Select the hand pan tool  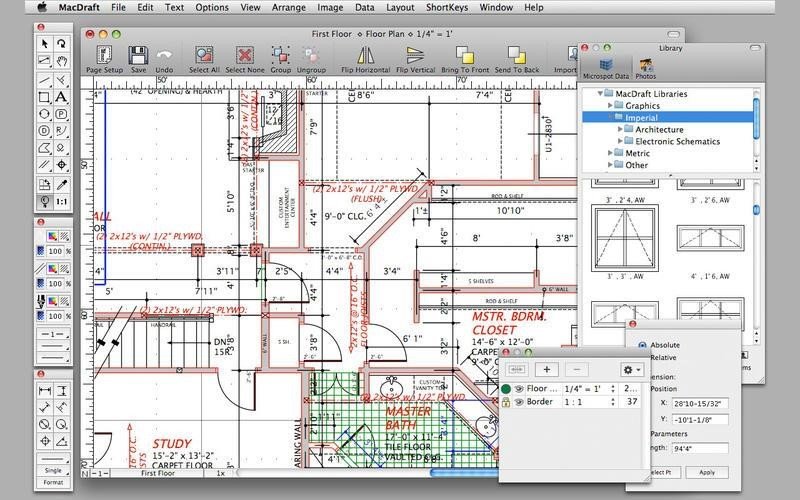[x=62, y=61]
